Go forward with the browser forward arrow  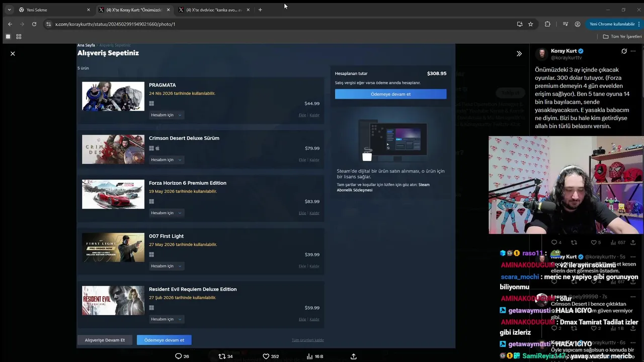22,24
